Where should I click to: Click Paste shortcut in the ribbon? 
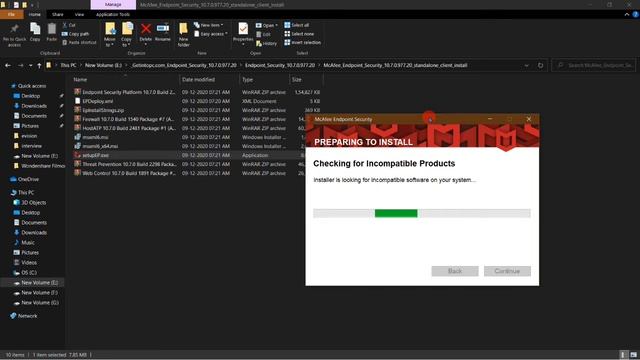[79, 42]
